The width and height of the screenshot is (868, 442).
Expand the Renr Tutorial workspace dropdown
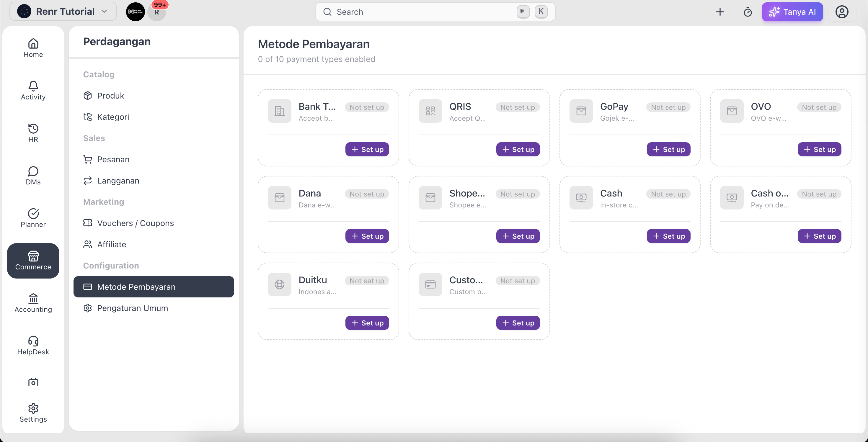click(x=63, y=12)
